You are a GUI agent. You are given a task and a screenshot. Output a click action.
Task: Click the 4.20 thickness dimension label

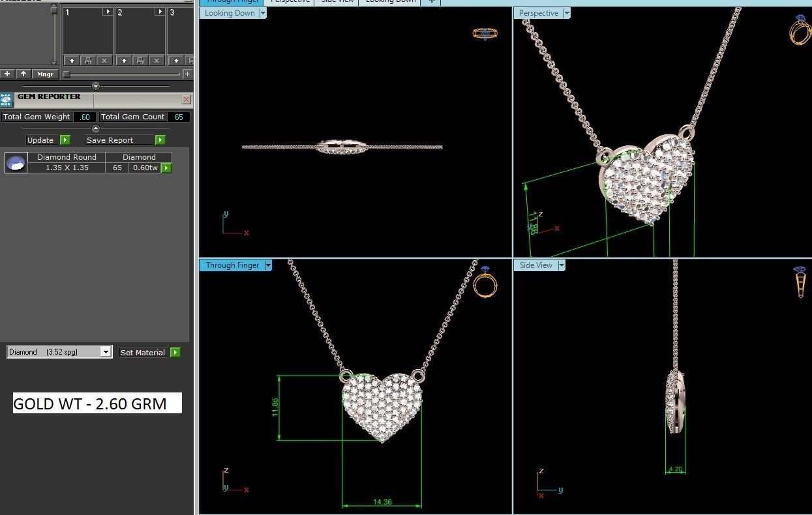click(676, 469)
